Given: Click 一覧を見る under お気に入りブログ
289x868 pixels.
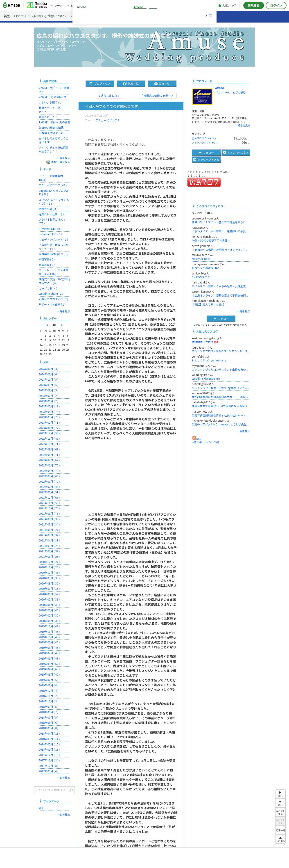Looking at the screenshot, I should click(x=244, y=431).
